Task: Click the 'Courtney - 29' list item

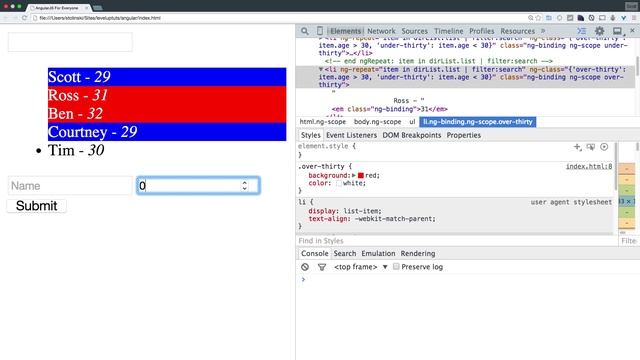Action: 167,132
